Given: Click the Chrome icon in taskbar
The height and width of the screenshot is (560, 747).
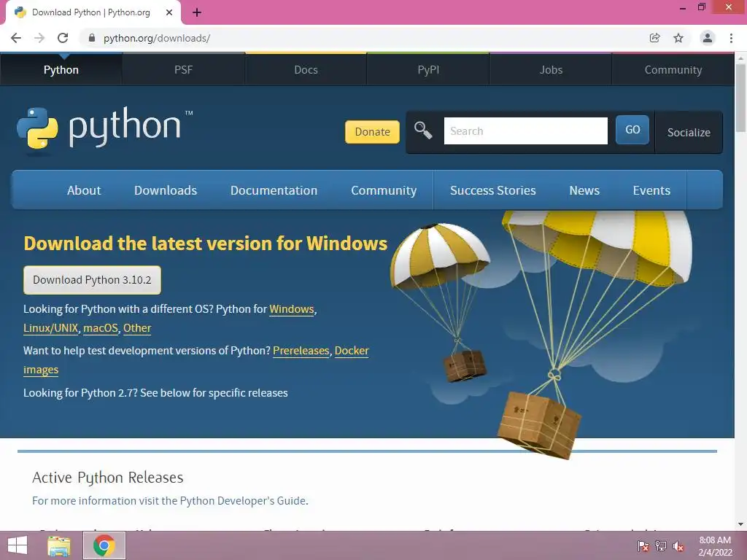Looking at the screenshot, I should (x=104, y=545).
